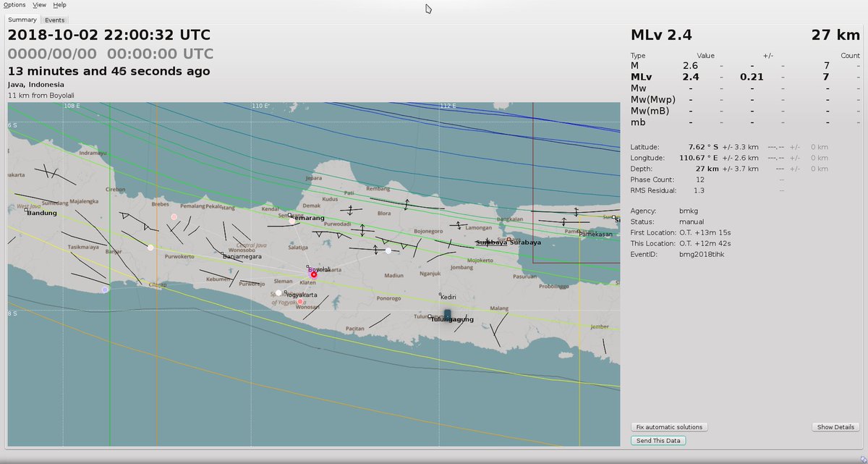868x464 pixels.
Task: Open the Help menu
Action: (59, 5)
